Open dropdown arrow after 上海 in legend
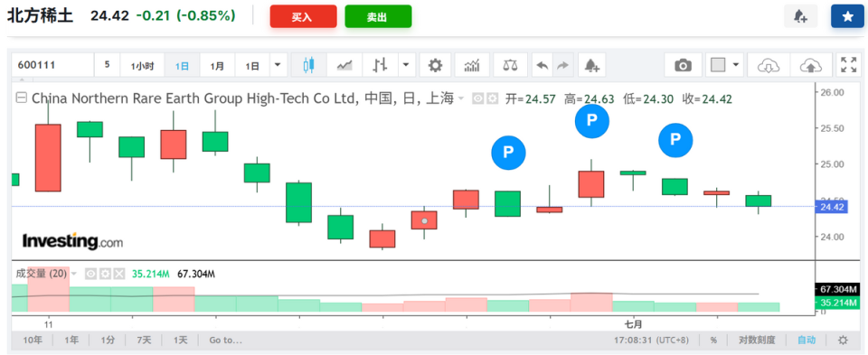The image size is (868, 355). tap(460, 99)
